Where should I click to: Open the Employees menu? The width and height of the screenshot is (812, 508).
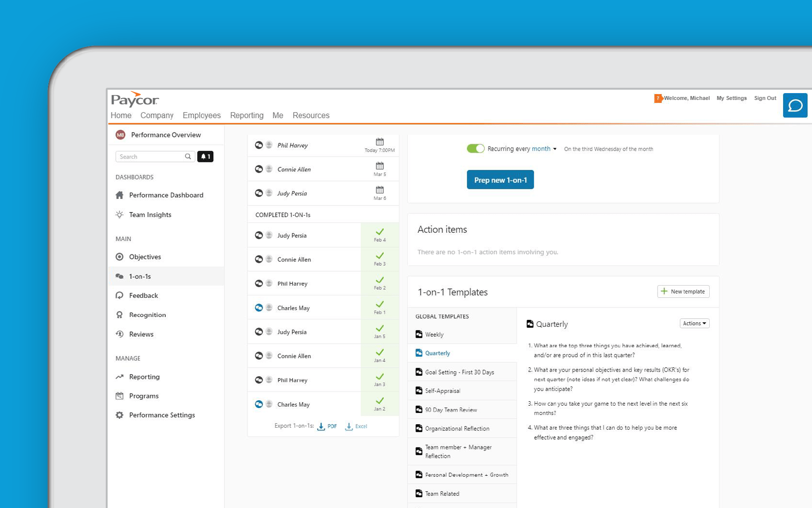click(x=202, y=116)
